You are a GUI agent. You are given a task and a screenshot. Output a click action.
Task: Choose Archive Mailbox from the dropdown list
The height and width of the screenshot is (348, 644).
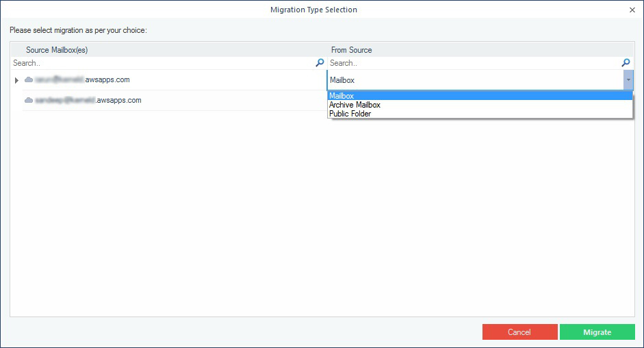click(480, 105)
